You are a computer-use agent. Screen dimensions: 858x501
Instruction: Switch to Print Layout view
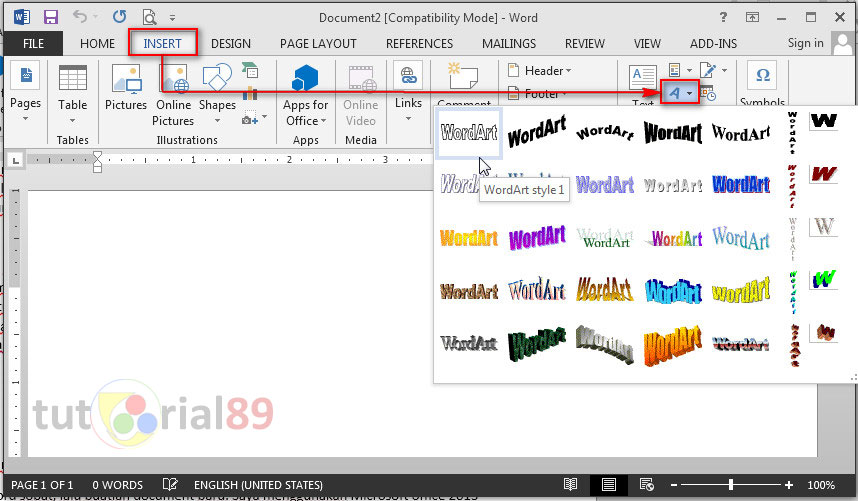[608, 484]
